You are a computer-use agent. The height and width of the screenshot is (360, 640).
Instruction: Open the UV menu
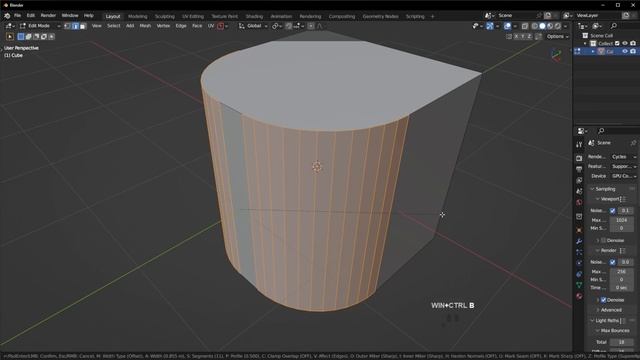tap(211, 26)
